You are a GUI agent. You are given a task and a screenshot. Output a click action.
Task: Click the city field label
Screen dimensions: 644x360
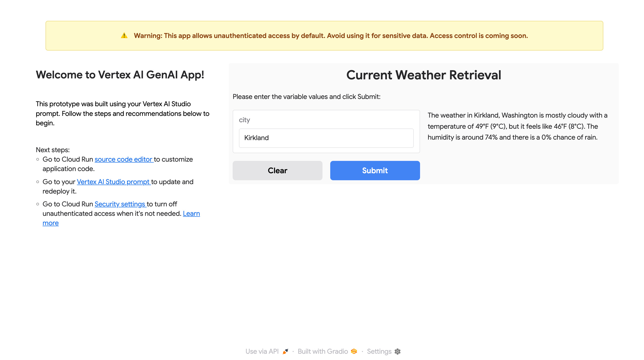(244, 120)
